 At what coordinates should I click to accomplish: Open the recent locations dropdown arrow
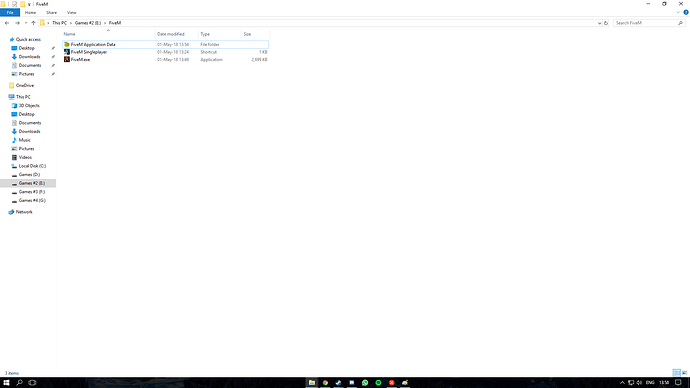[x=26, y=23]
